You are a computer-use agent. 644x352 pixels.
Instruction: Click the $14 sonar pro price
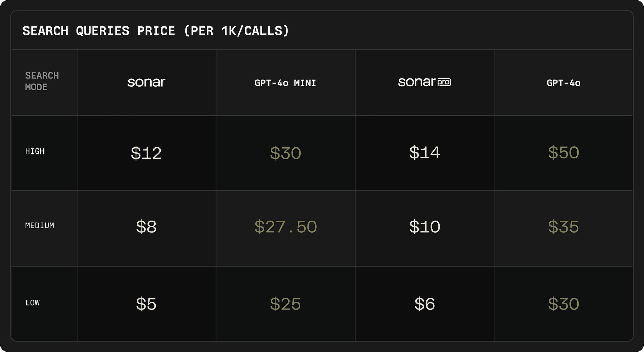425,152
